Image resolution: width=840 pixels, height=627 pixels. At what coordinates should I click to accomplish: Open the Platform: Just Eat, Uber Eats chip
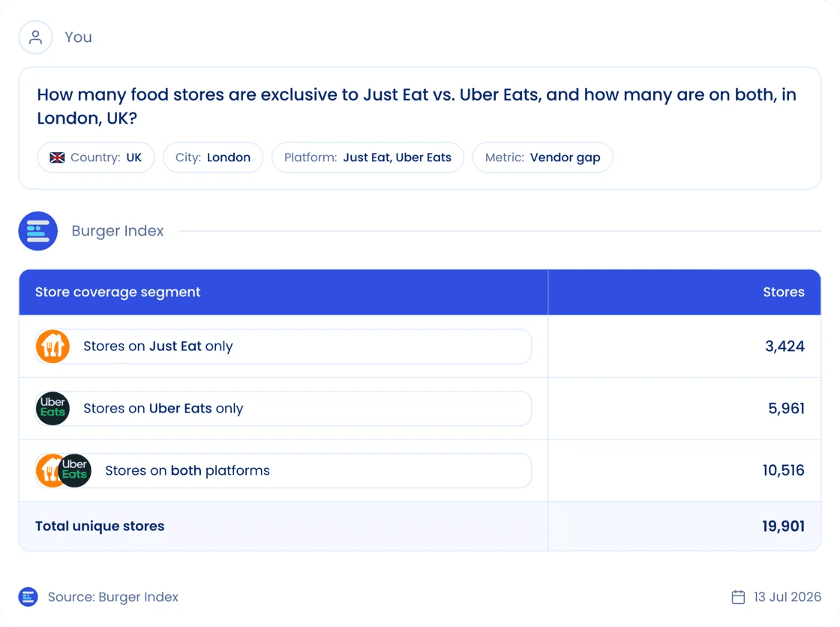coord(367,157)
